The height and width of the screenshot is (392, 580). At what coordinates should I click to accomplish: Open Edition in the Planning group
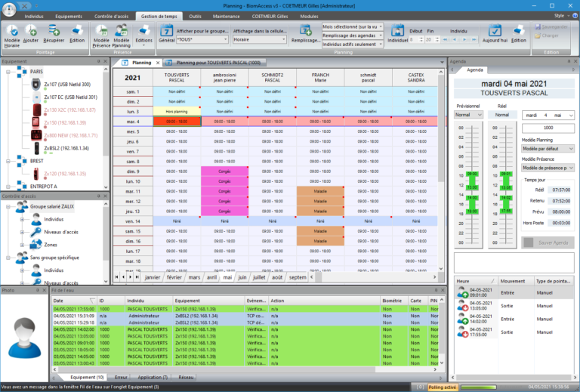tap(519, 34)
